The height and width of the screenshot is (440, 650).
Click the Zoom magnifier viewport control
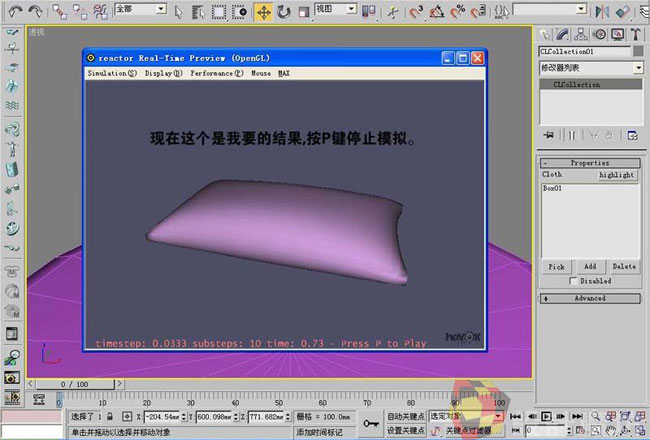tap(596, 416)
